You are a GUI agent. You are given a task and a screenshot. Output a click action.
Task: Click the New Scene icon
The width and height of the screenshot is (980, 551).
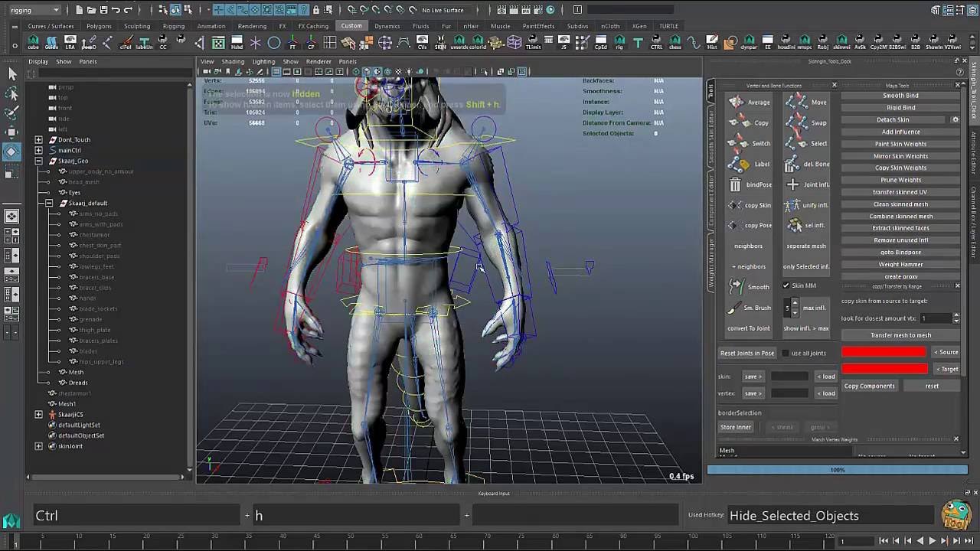click(x=80, y=10)
